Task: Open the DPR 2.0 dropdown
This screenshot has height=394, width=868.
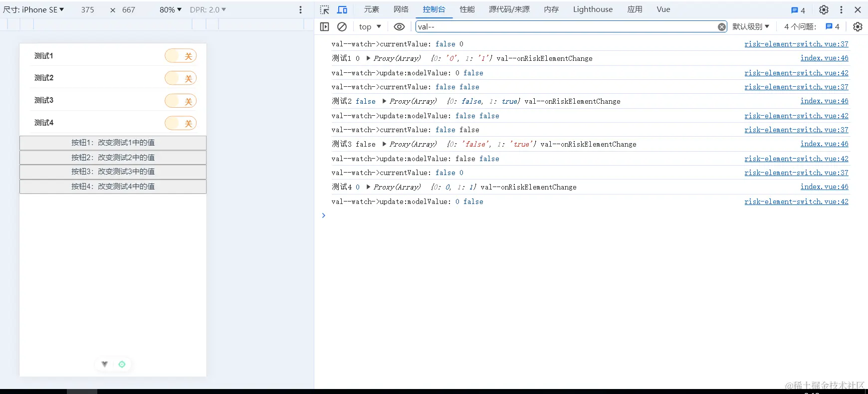Action: (208, 10)
